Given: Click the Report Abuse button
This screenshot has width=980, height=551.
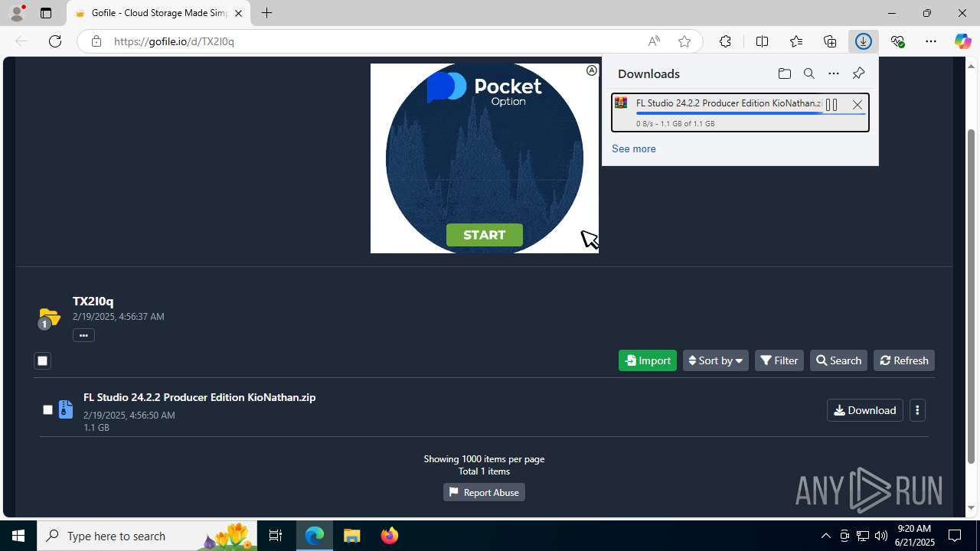Looking at the screenshot, I should [484, 492].
